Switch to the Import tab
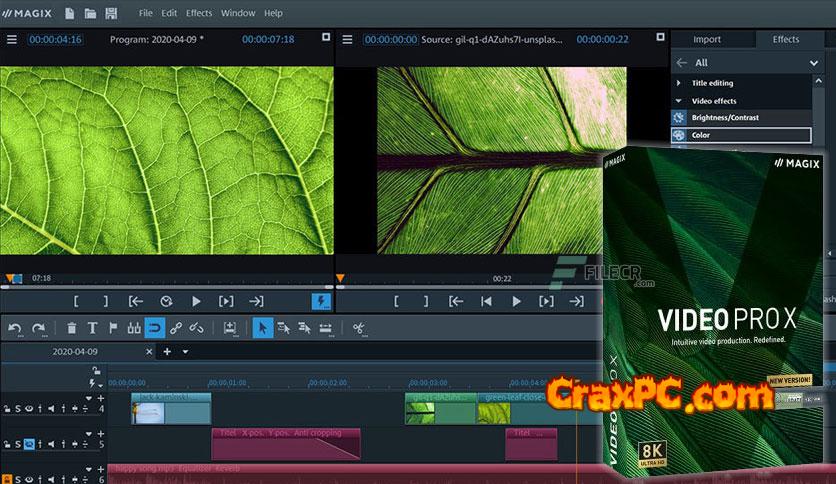 point(707,39)
